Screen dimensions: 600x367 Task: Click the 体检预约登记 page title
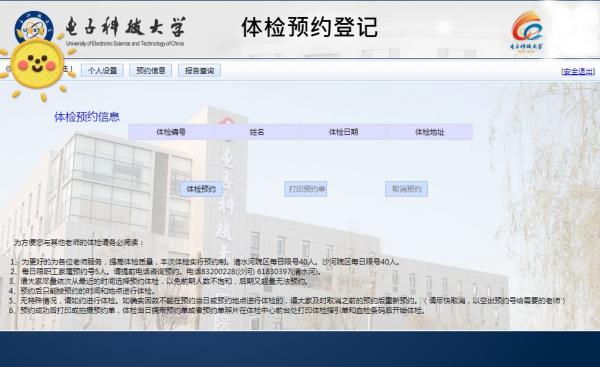(310, 27)
